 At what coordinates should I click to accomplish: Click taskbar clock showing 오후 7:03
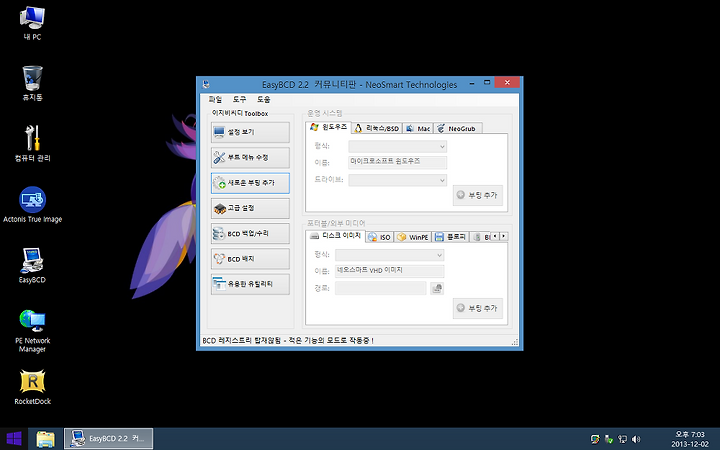pos(690,439)
